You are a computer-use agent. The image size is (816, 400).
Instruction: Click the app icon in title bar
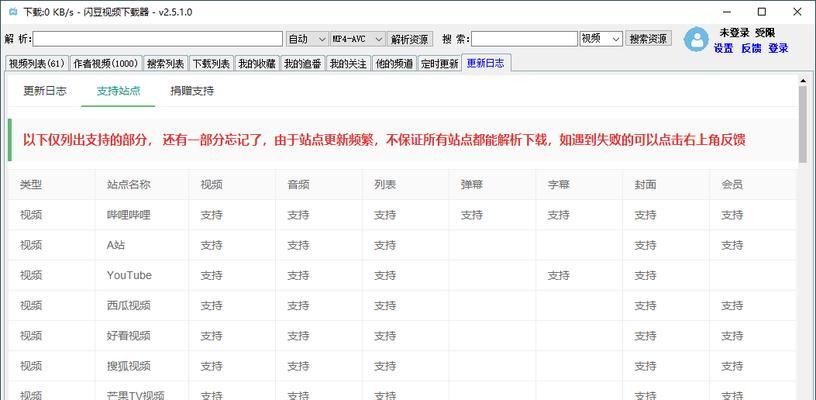click(x=13, y=12)
